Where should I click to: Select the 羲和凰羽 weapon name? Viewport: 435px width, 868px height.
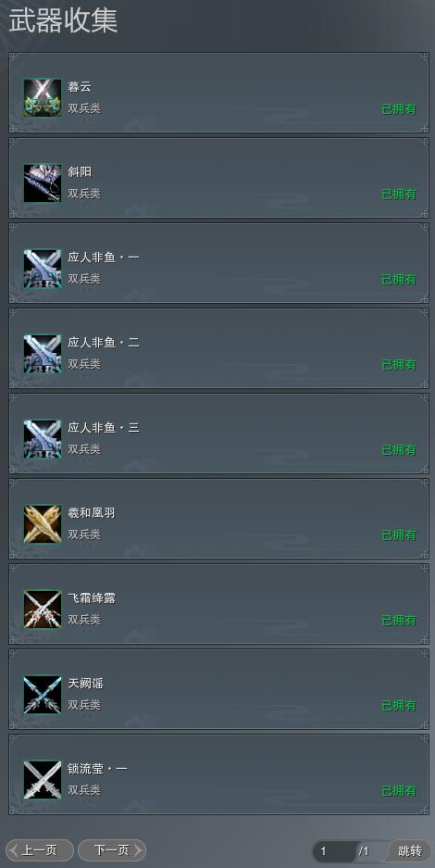point(92,513)
